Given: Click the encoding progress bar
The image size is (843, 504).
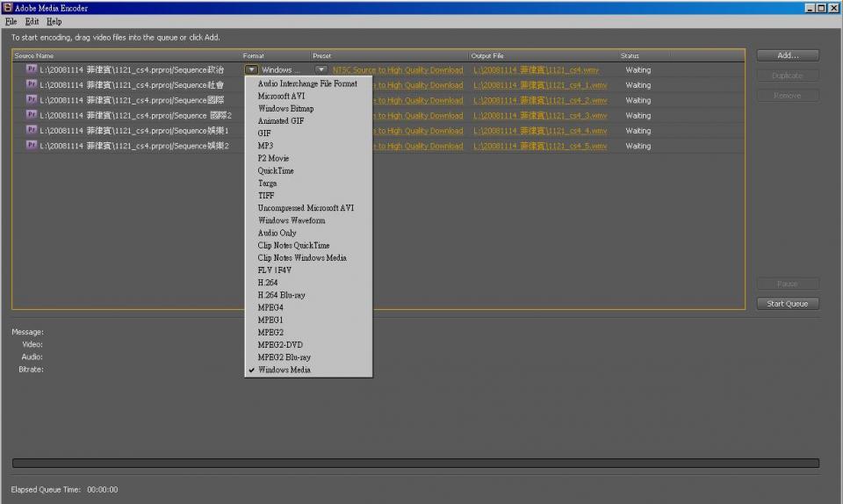Looking at the screenshot, I should (415, 463).
